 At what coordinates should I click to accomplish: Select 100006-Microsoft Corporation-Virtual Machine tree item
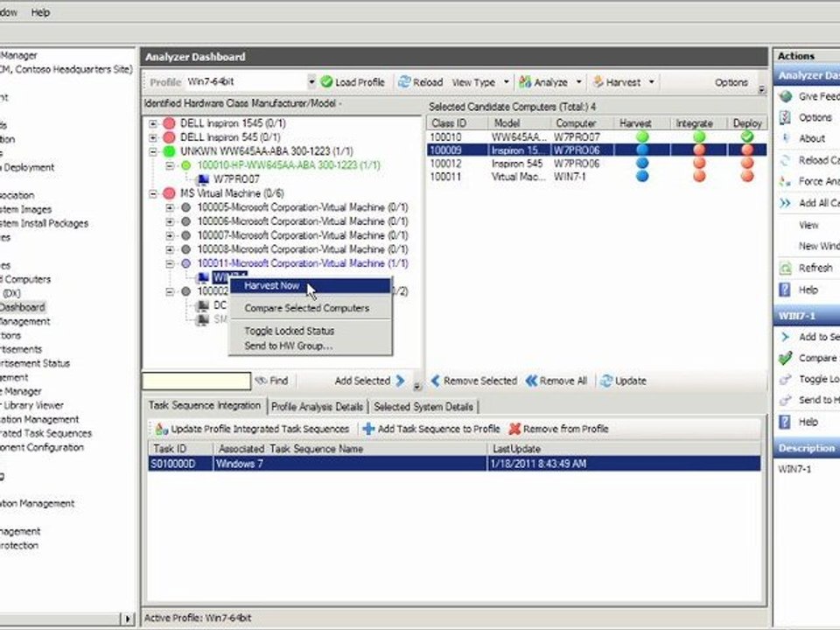[x=303, y=221]
